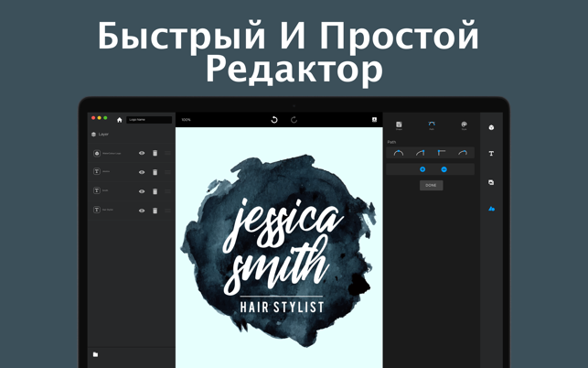Viewport: 588px width, 368px height.
Task: Toggle visibility of the Jessica layer
Action: [x=142, y=172]
